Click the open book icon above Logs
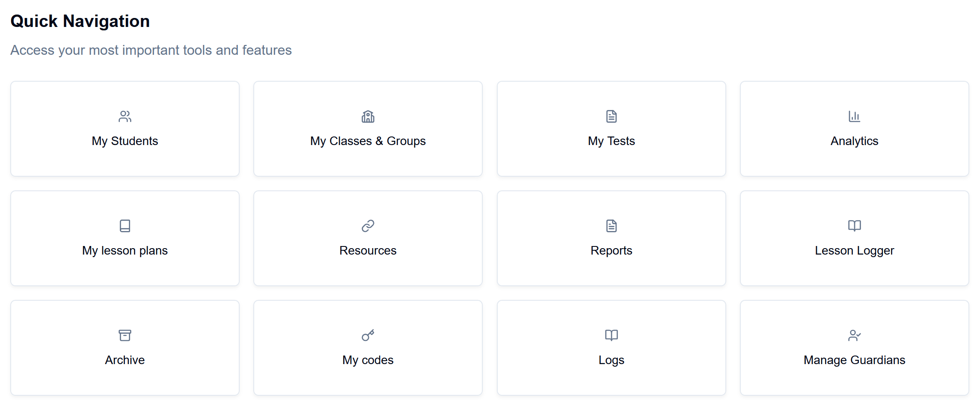 [x=611, y=335]
